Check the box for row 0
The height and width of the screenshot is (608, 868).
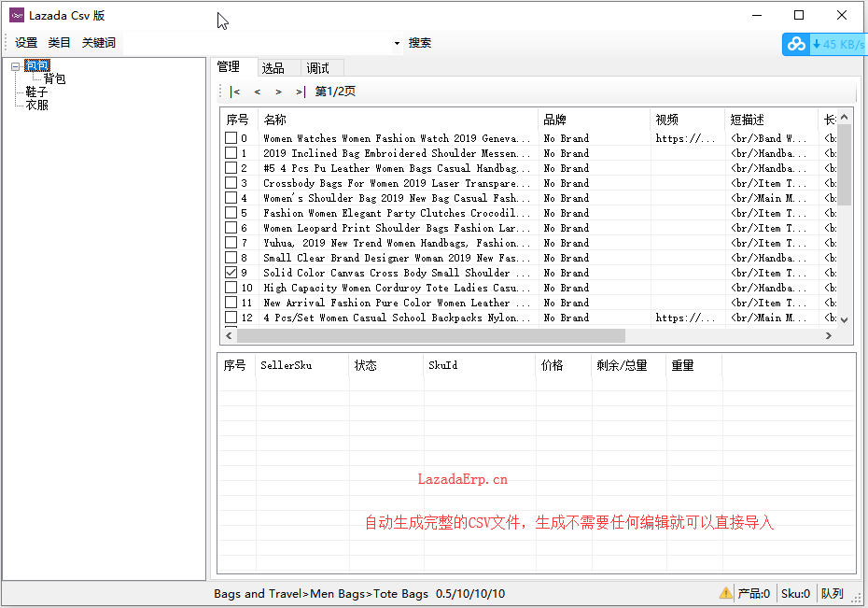coord(231,138)
